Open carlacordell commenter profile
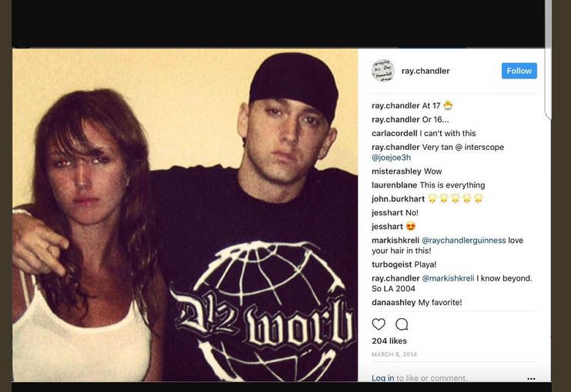The width and height of the screenshot is (571, 392). click(394, 134)
